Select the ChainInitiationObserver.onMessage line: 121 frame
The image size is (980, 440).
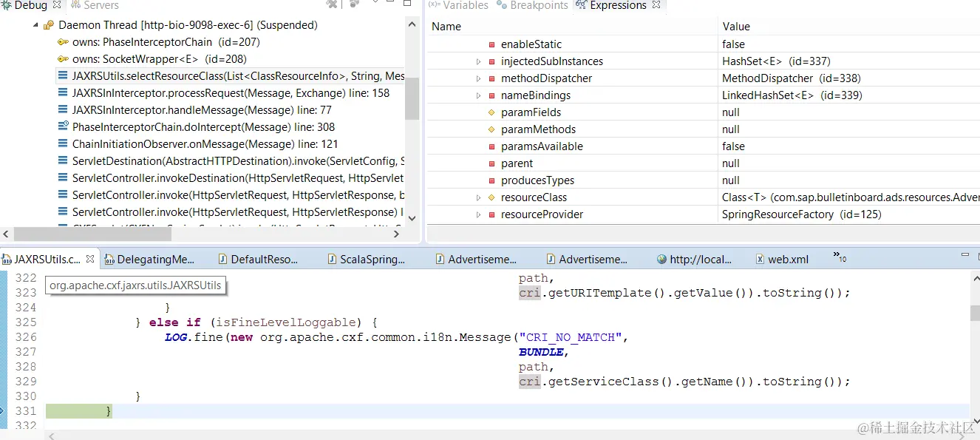point(205,144)
